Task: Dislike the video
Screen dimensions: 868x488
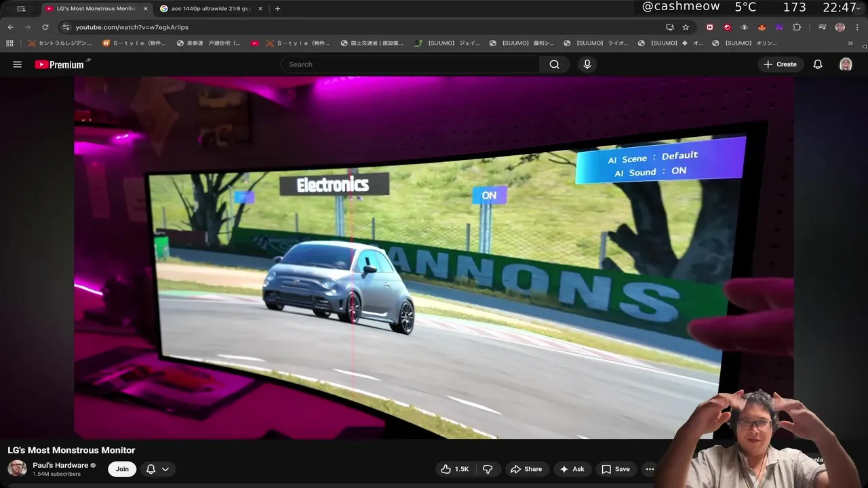Action: tap(488, 469)
